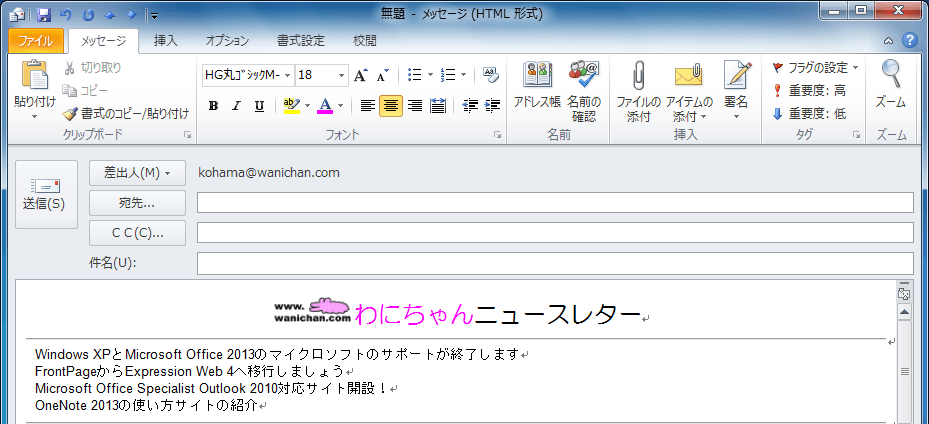Align text to the right
Viewport: 929px width, 424px height.
415,106
